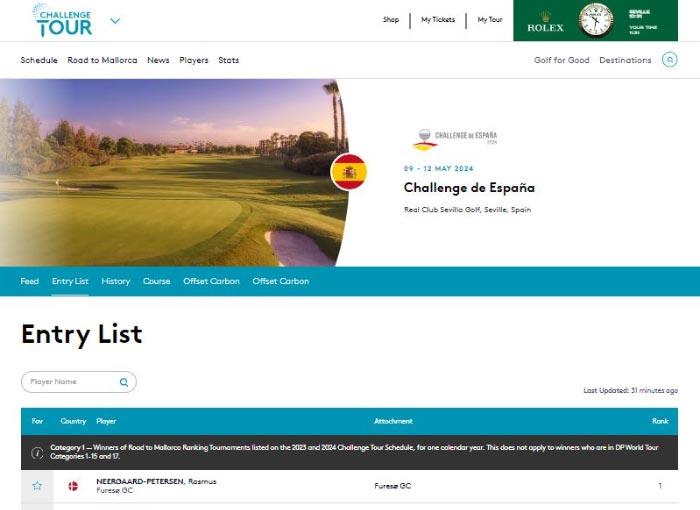This screenshot has width=700, height=510.
Task: Click the Challenge de España tournament logo
Action: click(454, 140)
